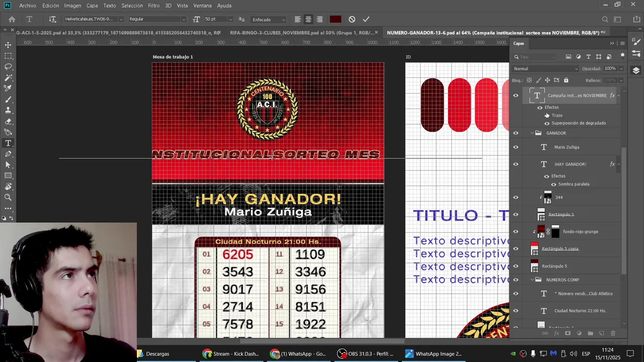Align text left in options bar
644x362 pixels.
[x=298, y=19]
